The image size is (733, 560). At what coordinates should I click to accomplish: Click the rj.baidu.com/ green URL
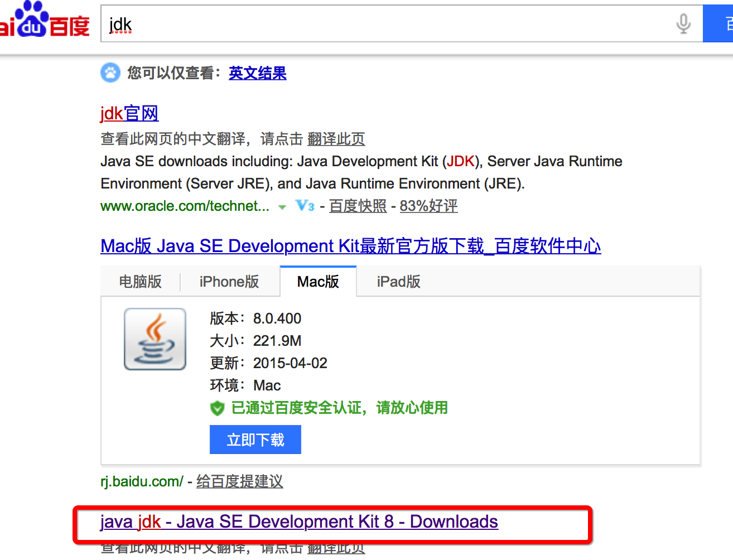click(142, 481)
